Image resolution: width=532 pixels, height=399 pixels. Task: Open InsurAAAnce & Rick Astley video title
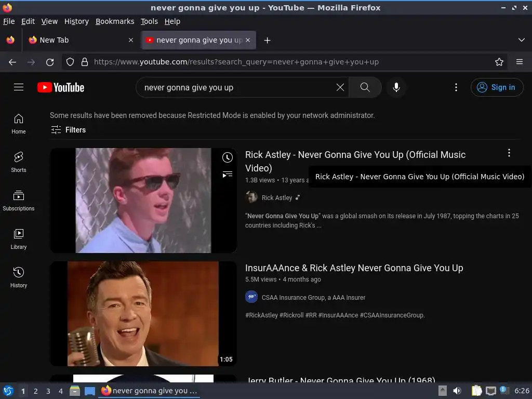(x=354, y=268)
